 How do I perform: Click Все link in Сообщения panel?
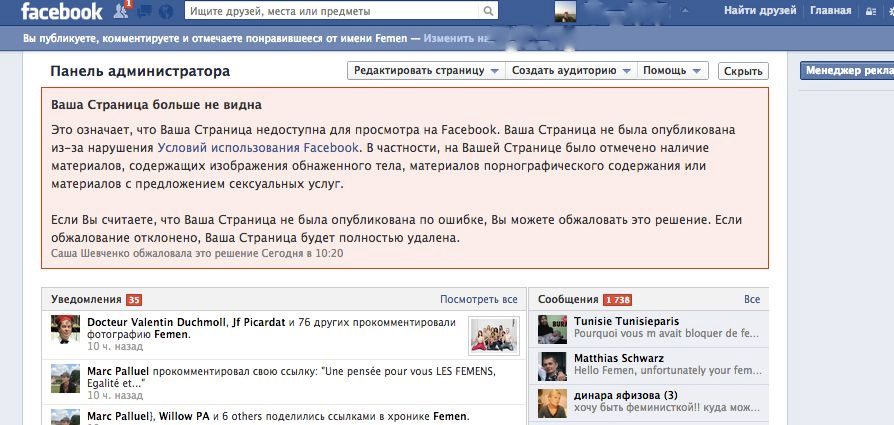[751, 299]
